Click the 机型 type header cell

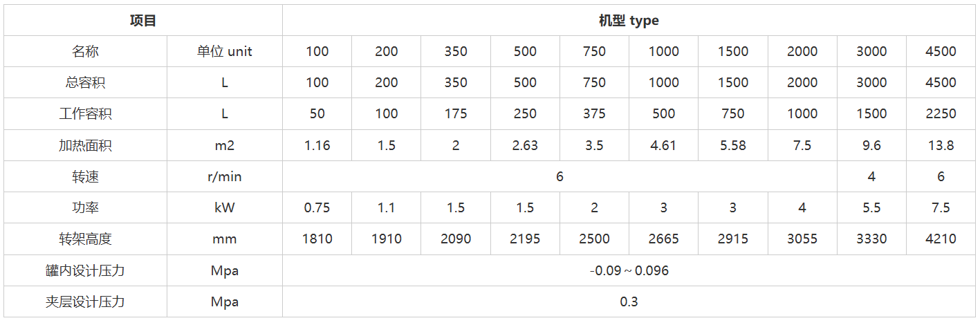(x=629, y=21)
